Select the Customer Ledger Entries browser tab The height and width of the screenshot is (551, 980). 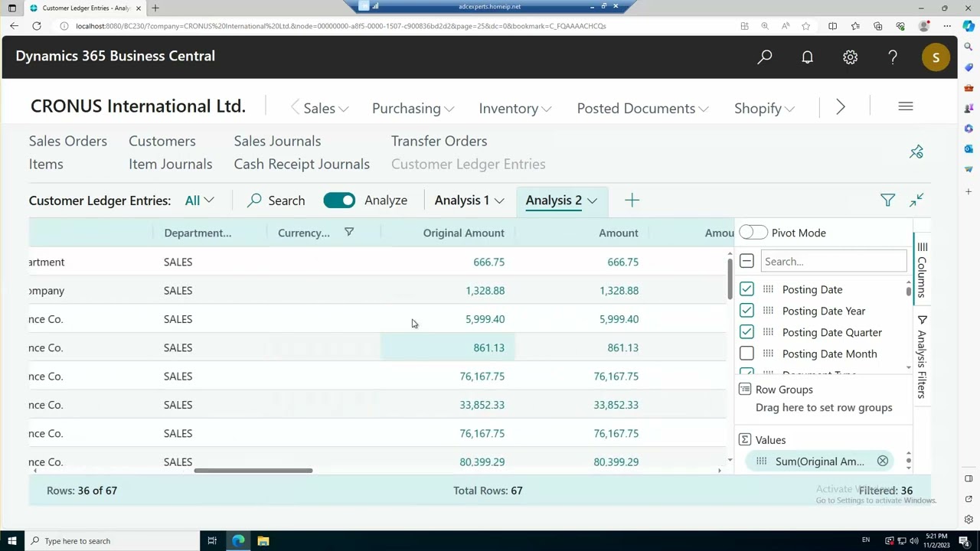point(84,8)
